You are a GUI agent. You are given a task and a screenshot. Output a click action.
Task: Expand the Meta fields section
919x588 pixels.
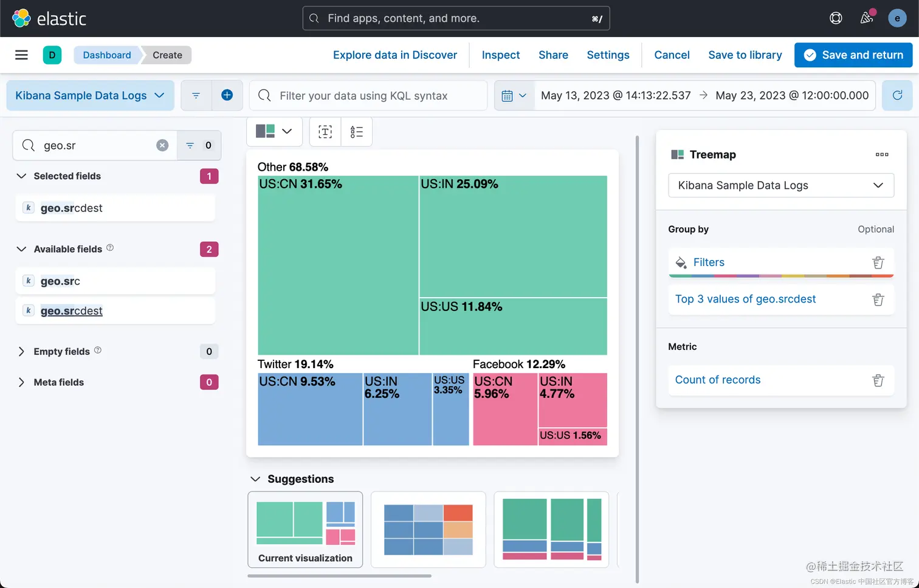(21, 382)
